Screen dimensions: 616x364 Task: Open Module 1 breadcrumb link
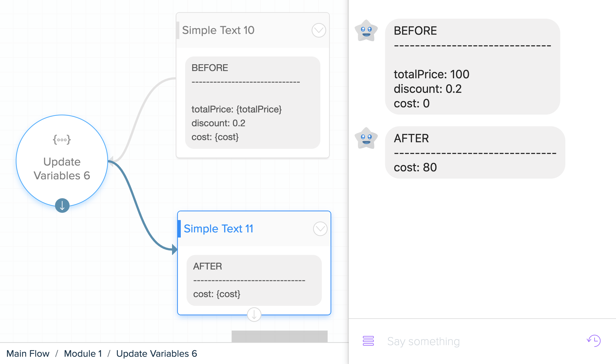[83, 353]
